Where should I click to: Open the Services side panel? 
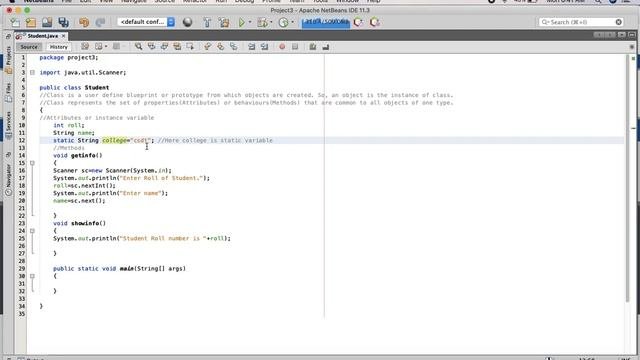pos(9,126)
